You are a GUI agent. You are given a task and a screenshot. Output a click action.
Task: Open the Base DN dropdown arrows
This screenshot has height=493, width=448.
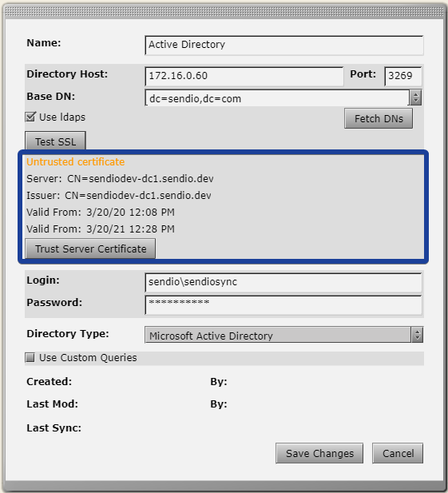(415, 97)
